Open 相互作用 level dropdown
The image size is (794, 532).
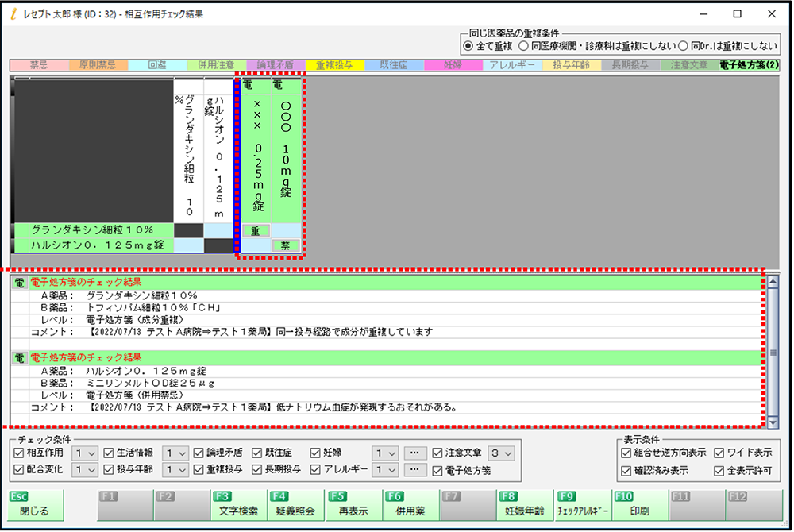click(x=85, y=453)
